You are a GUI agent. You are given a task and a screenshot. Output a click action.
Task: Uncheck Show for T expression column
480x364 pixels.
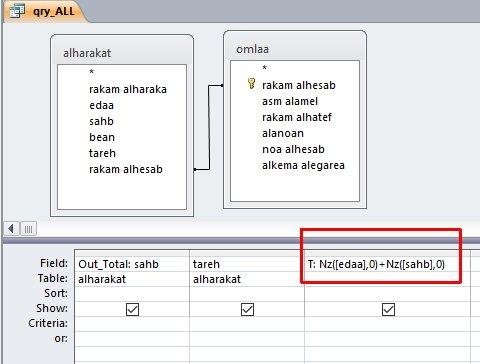(x=388, y=310)
